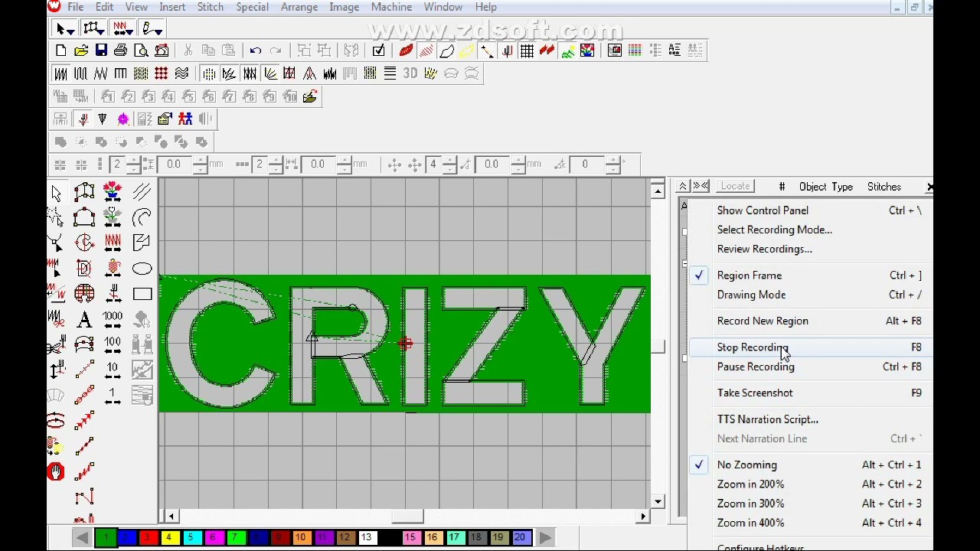The width and height of the screenshot is (980, 551).
Task: Click the Paste clipboard icon
Action: point(228,51)
